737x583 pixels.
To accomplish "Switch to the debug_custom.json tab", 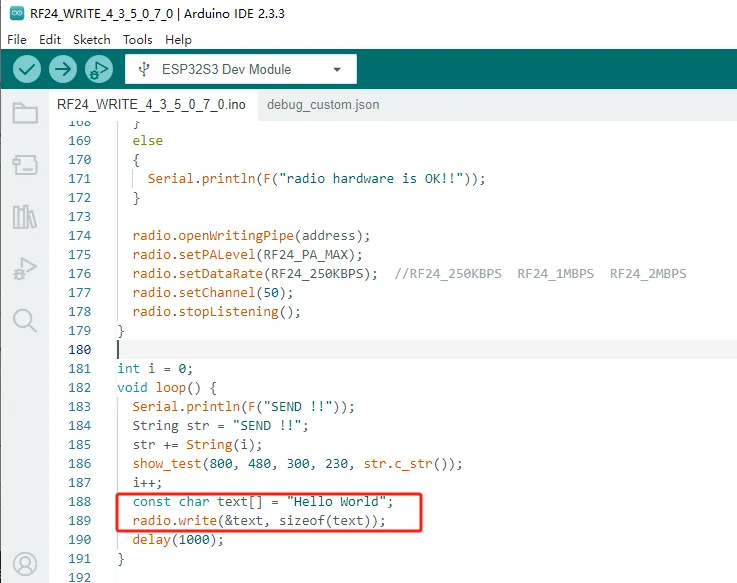I will 323,104.
